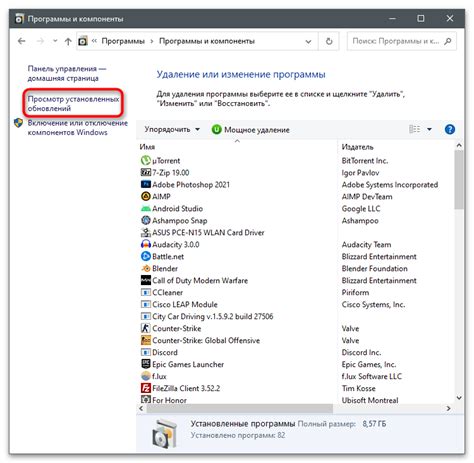Screen dimensions: 474x463
Task: Click the refresh icon next to the address bar
Action: [x=329, y=41]
